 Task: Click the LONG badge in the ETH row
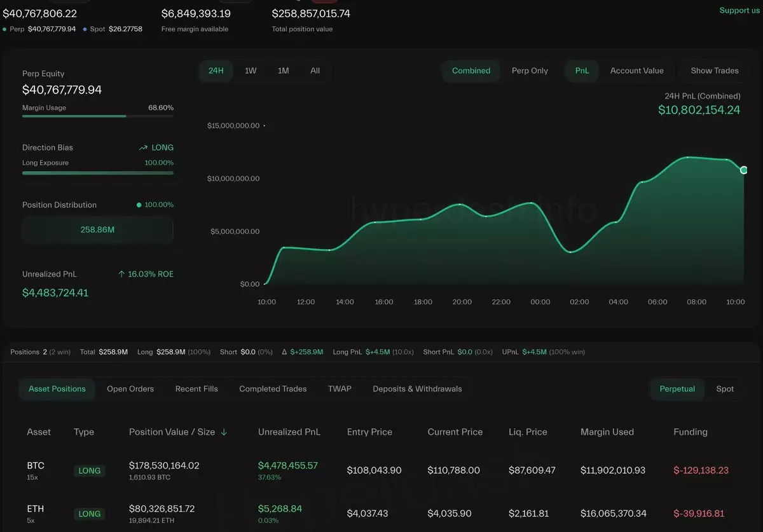pyautogui.click(x=89, y=514)
